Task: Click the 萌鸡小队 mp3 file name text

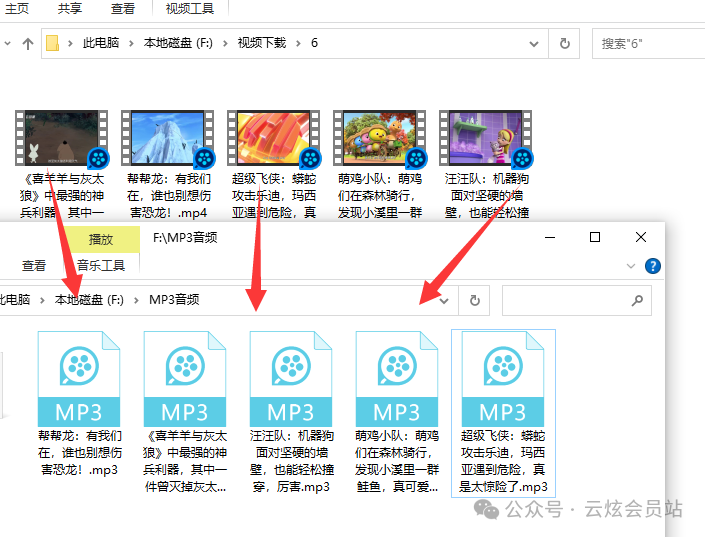Action: 397,461
